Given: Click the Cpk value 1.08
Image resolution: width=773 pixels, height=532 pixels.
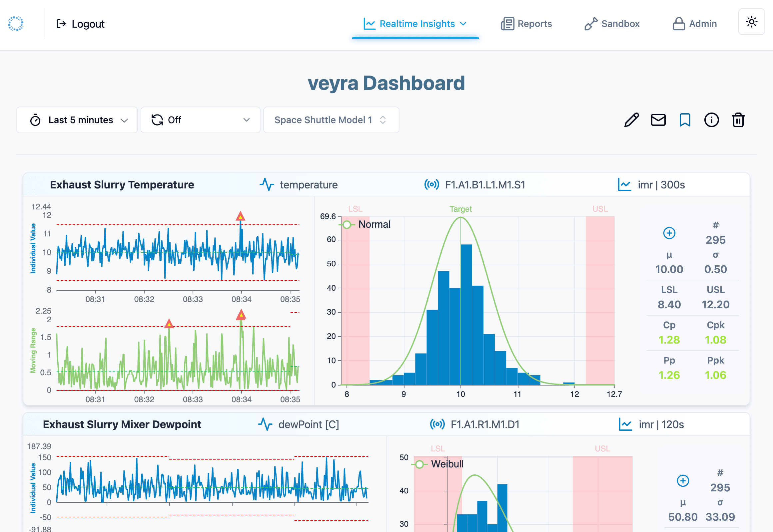Looking at the screenshot, I should point(716,340).
